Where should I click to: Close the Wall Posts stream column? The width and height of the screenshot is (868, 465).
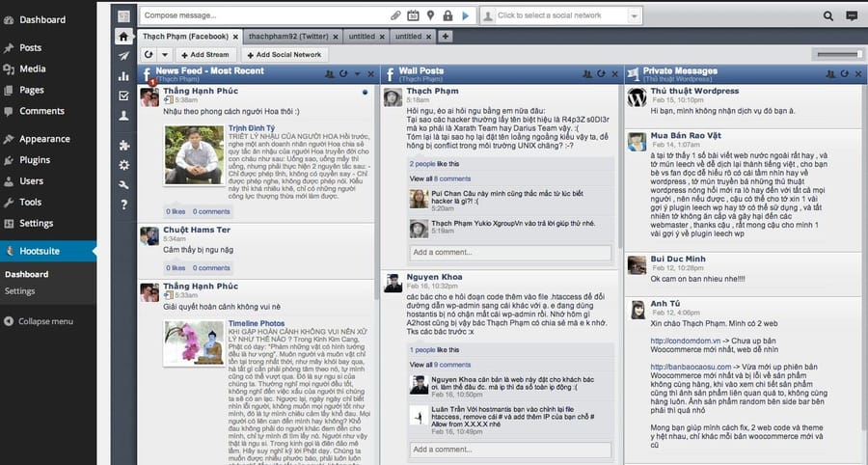(x=614, y=73)
